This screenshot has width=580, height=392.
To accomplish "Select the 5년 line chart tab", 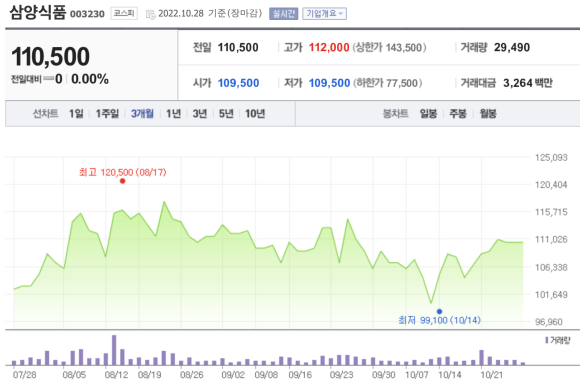I will pyautogui.click(x=226, y=114).
